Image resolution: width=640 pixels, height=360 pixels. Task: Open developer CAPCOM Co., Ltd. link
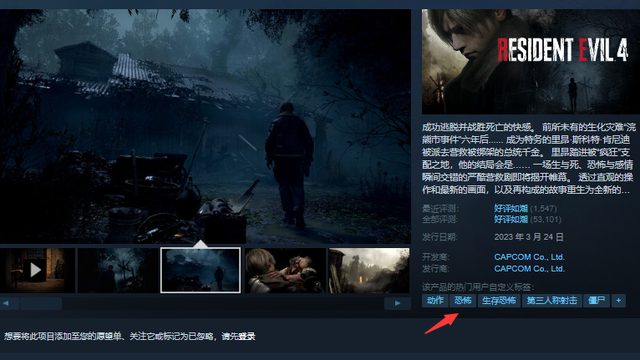pyautogui.click(x=529, y=257)
